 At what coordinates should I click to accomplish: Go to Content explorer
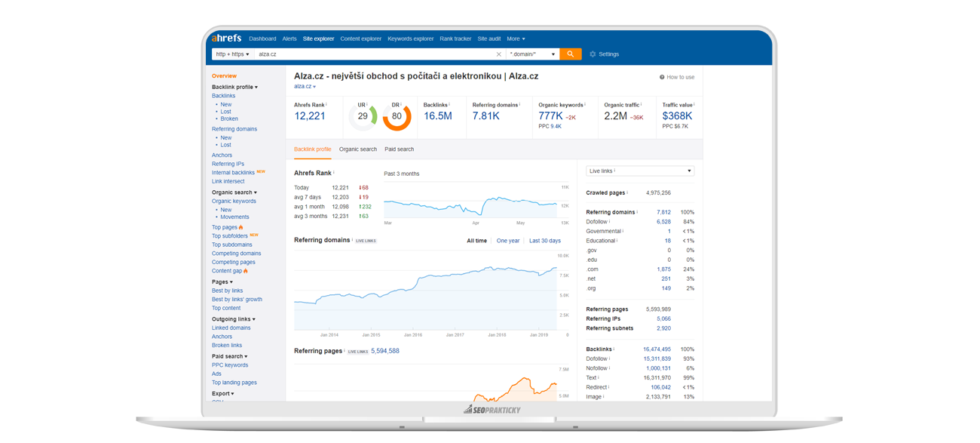pyautogui.click(x=360, y=38)
